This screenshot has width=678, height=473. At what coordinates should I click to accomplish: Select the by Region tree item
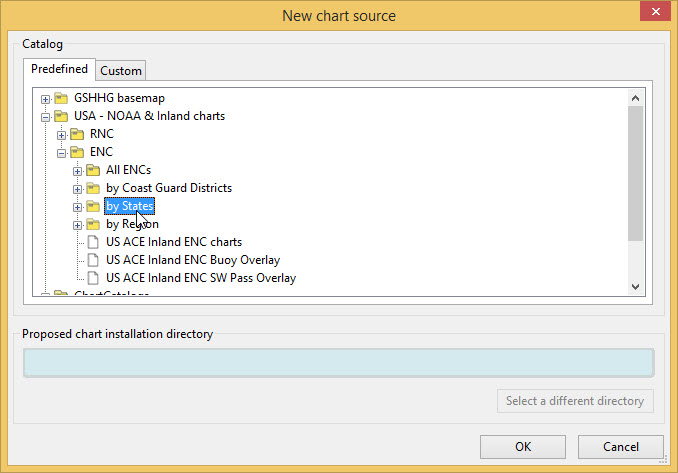click(132, 224)
